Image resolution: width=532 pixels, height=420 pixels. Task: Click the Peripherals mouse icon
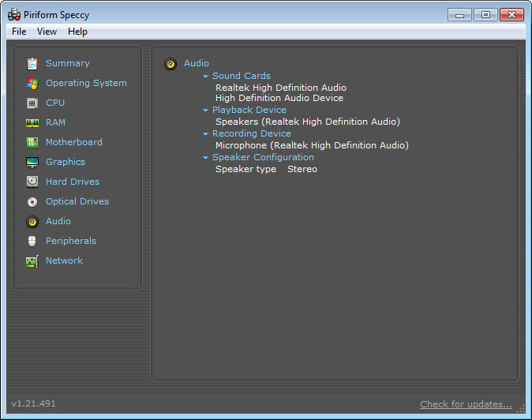pos(32,242)
